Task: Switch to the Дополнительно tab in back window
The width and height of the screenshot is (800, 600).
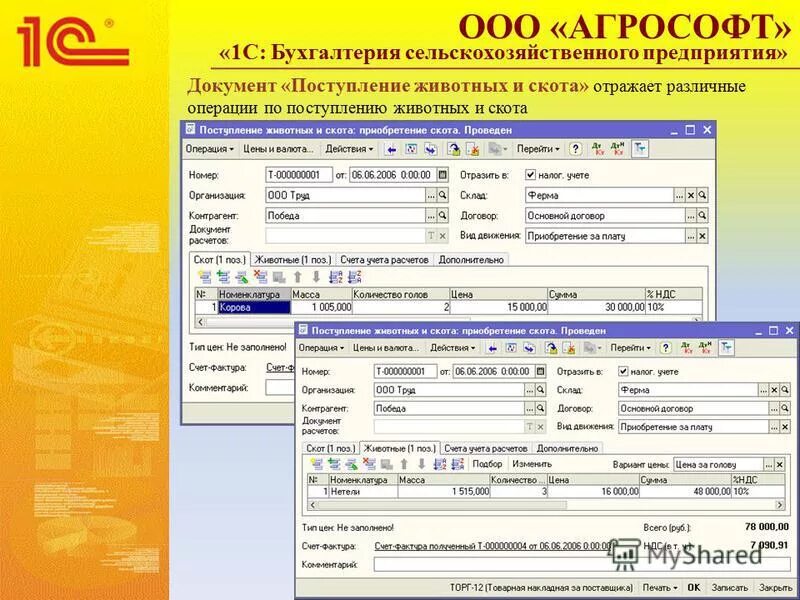Action: coord(471,260)
